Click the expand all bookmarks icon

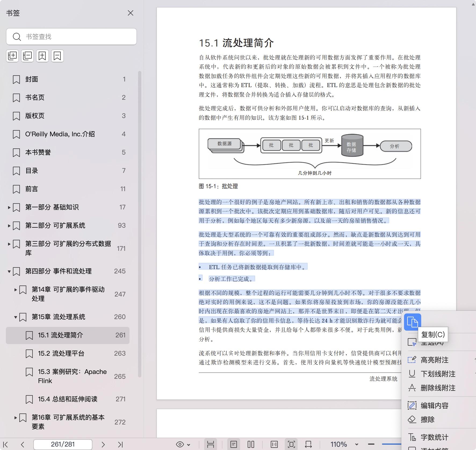coord(12,56)
